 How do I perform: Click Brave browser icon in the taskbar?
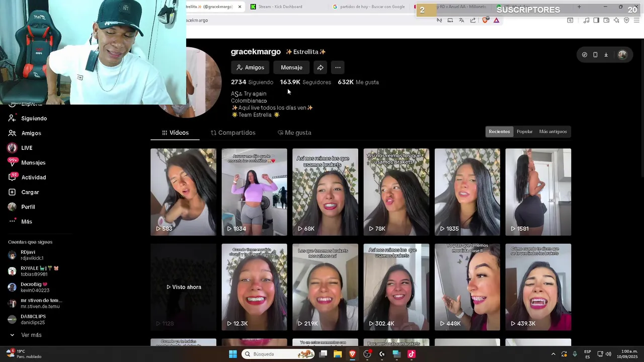(x=352, y=354)
